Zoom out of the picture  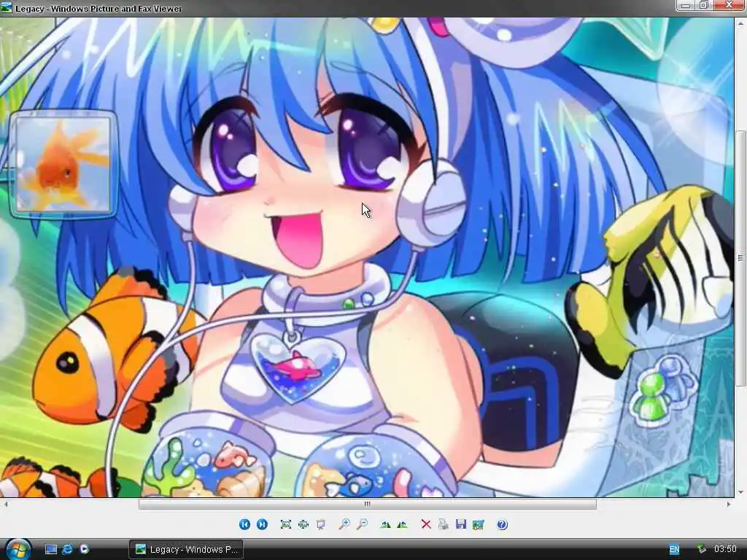coord(362,524)
